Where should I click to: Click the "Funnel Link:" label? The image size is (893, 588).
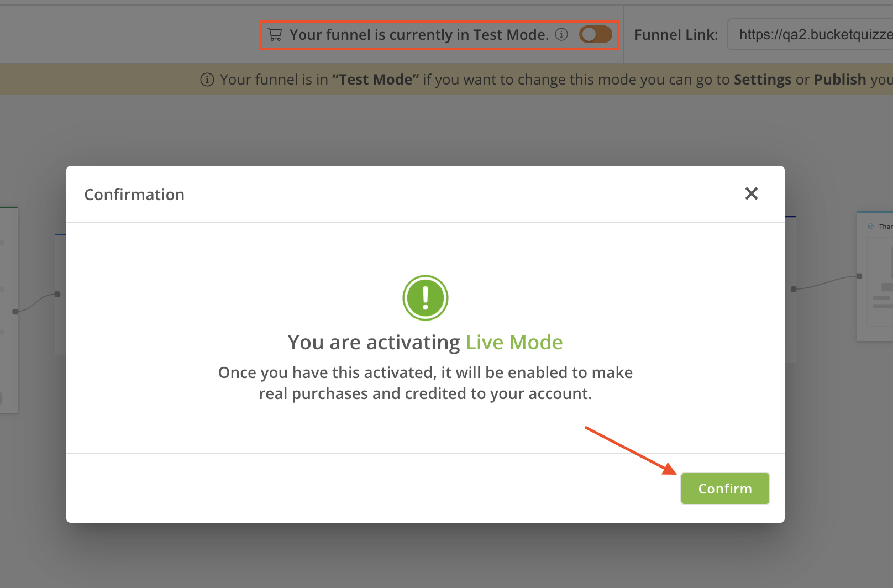tap(676, 35)
